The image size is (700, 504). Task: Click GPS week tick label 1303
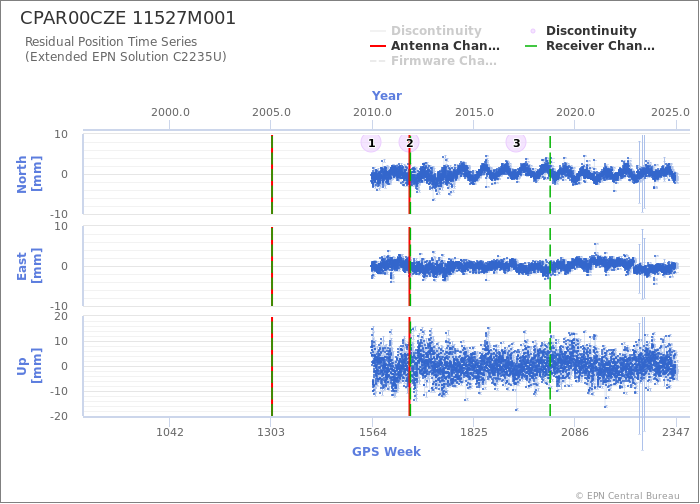pos(271,432)
